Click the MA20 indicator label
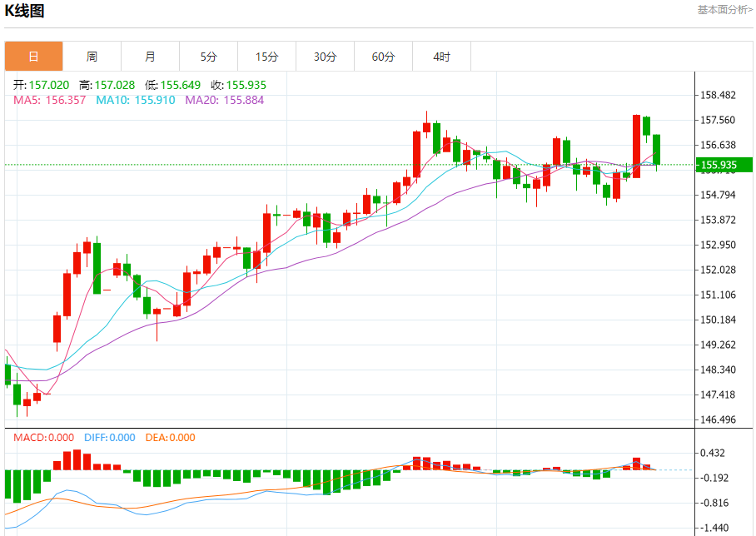The width and height of the screenshot is (756, 536). coord(224,100)
